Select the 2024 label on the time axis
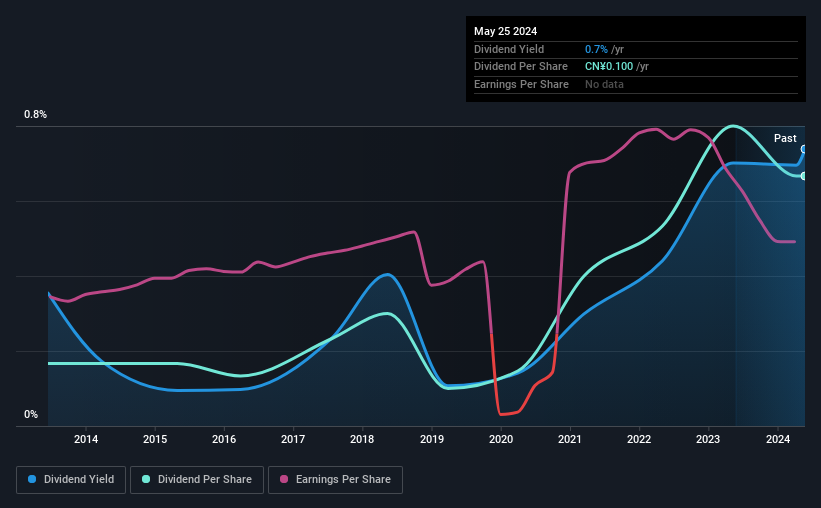This screenshot has height=508, width=821. coord(778,439)
